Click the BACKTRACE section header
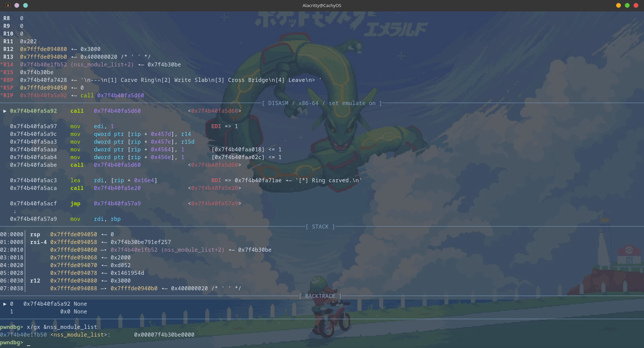 click(320, 296)
